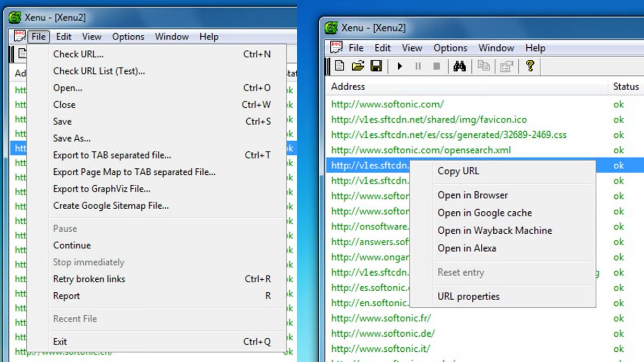
Task: Select row http://www.softonic.com/opensearch.xml
Action: coord(485,150)
